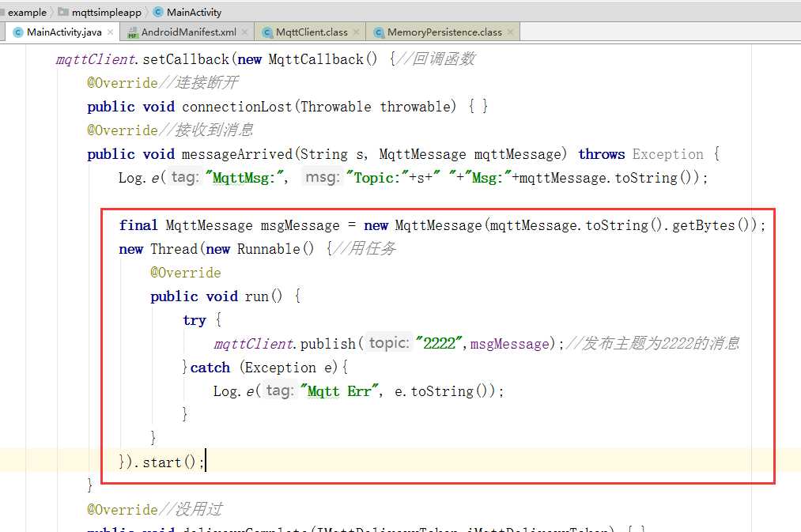
Task: Click the e.toString() call in catch block
Action: 444,391
